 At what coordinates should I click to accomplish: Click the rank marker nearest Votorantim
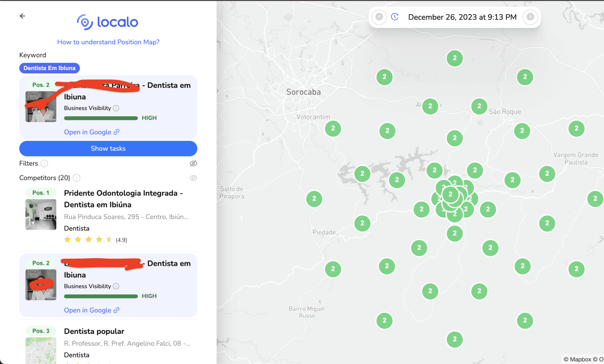coord(333,128)
